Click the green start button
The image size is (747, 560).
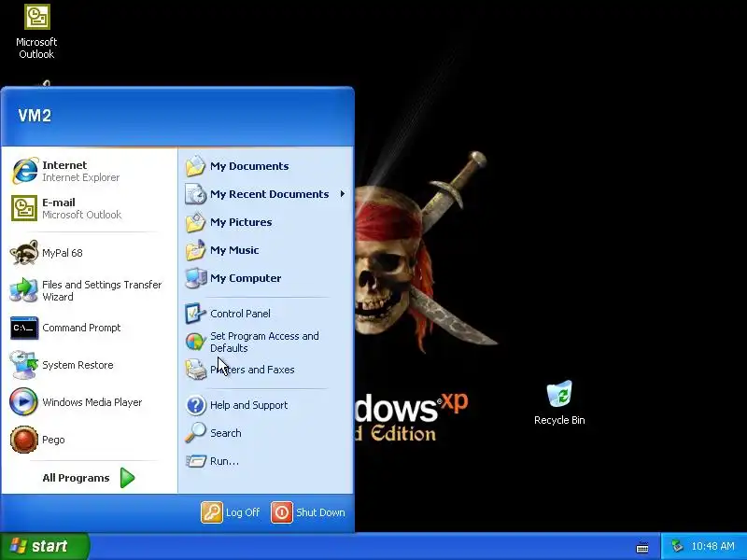(x=45, y=546)
